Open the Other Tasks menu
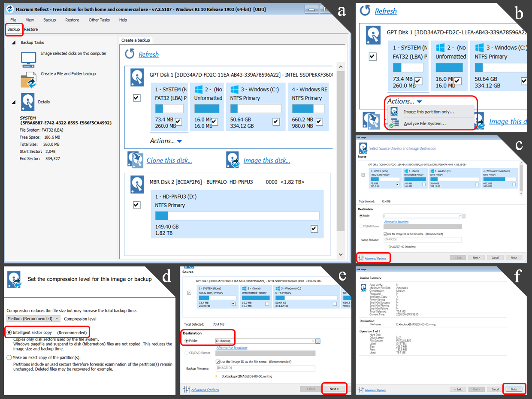This screenshot has height=399, width=532. (x=99, y=20)
